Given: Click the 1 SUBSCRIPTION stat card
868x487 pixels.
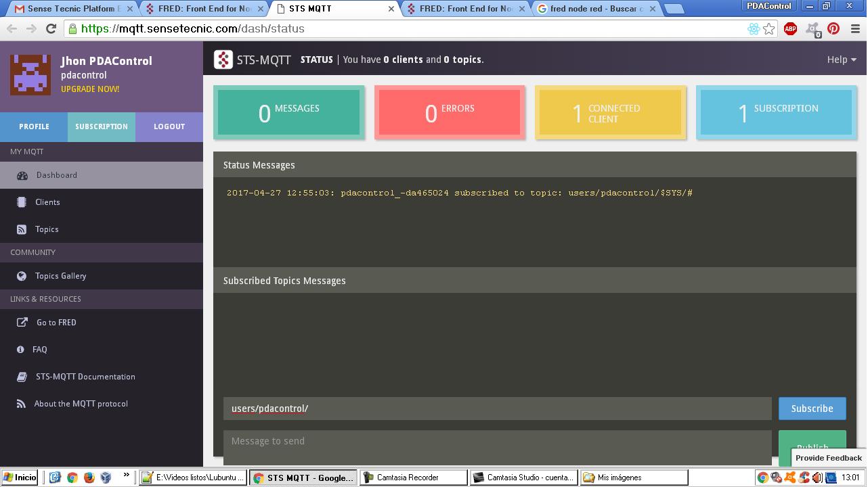Looking at the screenshot, I should [x=776, y=112].
